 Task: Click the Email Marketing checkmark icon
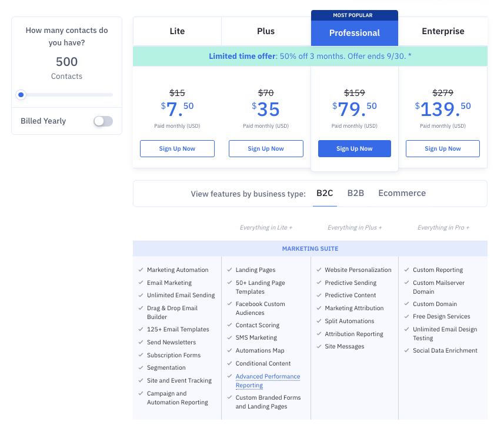click(x=141, y=283)
